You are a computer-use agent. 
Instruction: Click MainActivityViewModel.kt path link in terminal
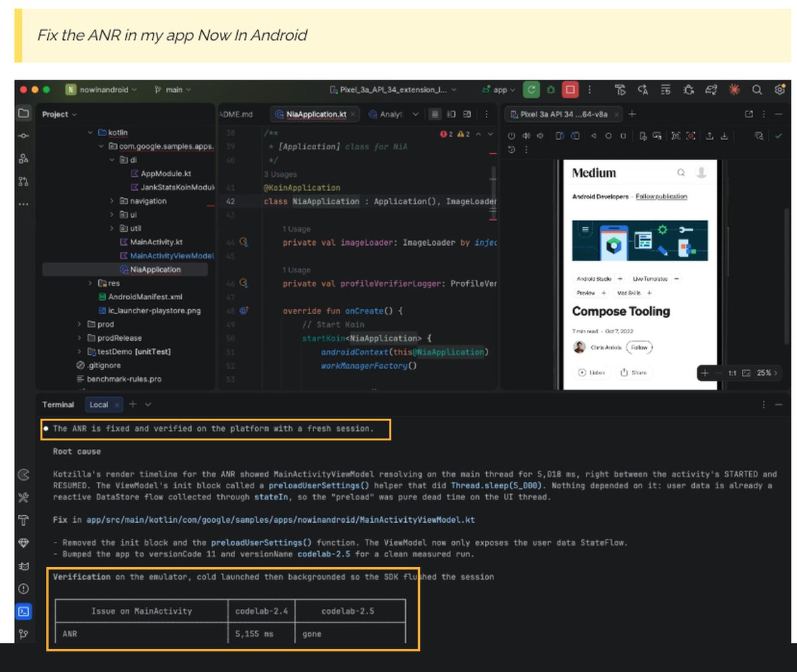281,520
